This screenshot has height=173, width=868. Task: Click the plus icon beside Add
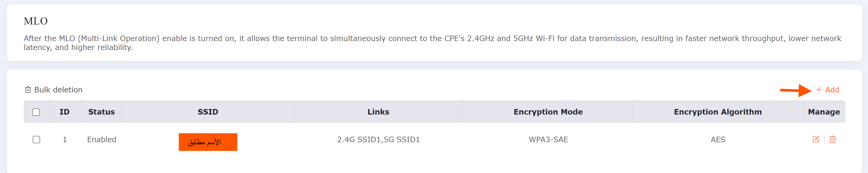[819, 90]
